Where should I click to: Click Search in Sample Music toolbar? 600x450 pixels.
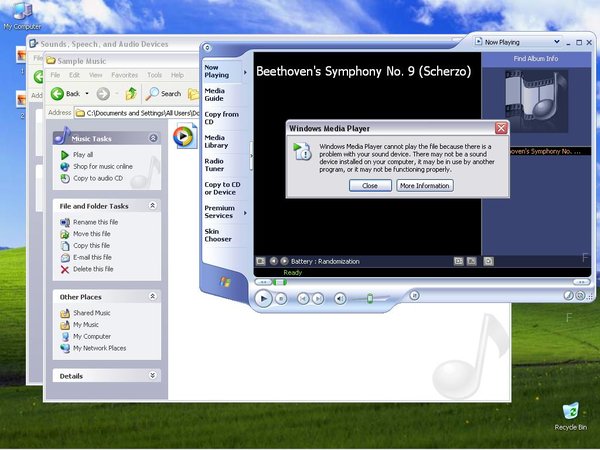point(163,93)
